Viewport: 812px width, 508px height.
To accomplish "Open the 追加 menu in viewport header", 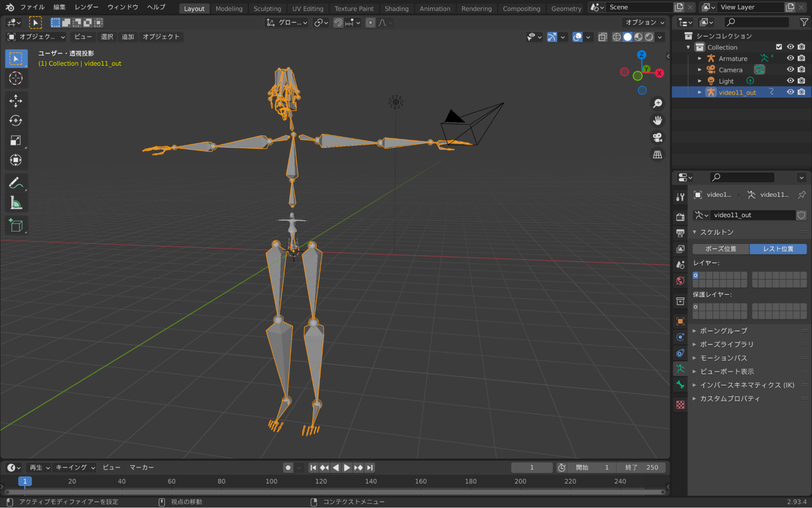I will coord(128,37).
